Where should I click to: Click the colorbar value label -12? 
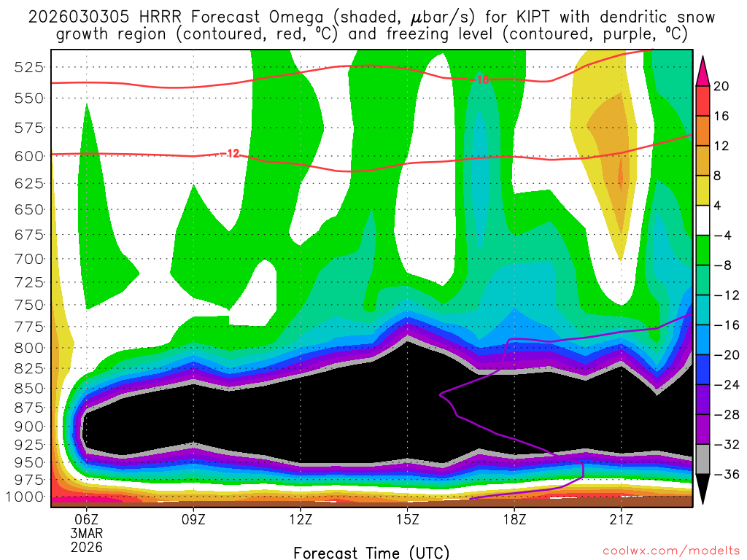[726, 296]
